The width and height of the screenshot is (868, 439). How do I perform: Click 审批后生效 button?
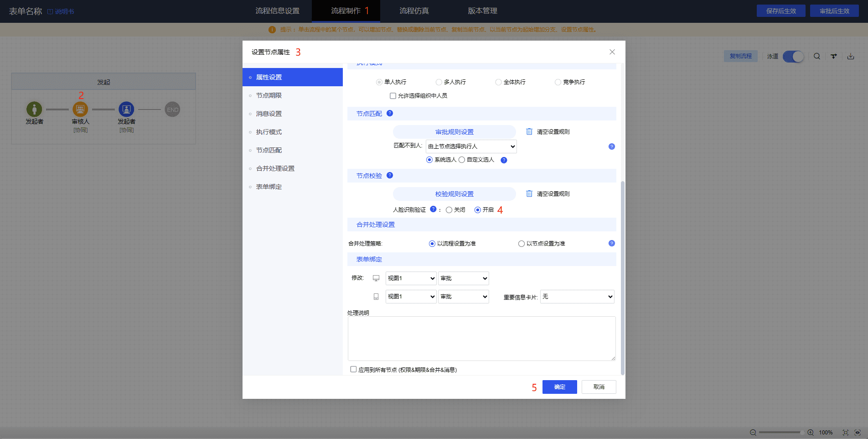point(834,11)
